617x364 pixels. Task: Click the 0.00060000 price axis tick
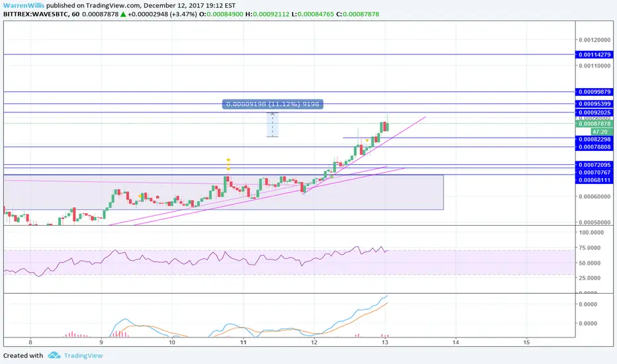tap(594, 197)
